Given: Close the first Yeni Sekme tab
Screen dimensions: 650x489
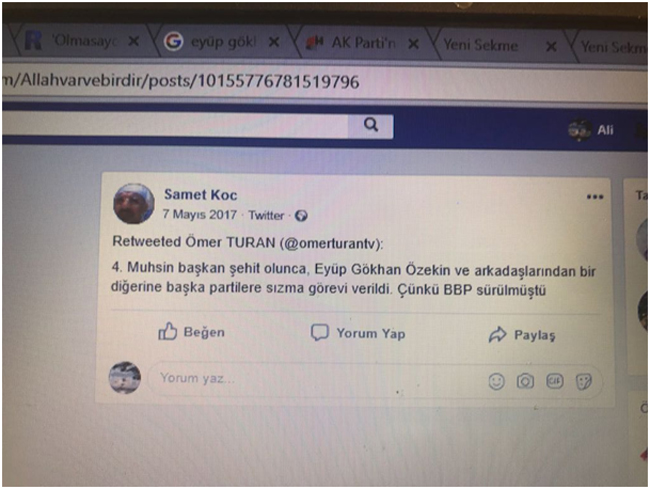Looking at the screenshot, I should 551,46.
